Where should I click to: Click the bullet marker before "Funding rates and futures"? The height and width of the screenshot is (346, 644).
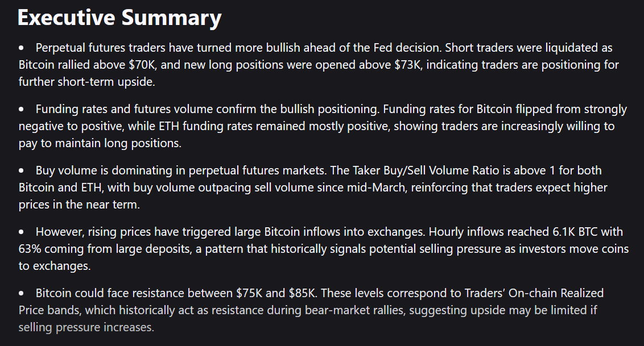[22, 109]
